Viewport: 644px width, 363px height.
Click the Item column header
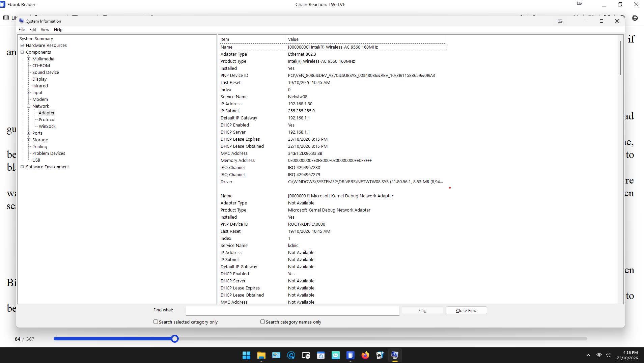pos(252,39)
